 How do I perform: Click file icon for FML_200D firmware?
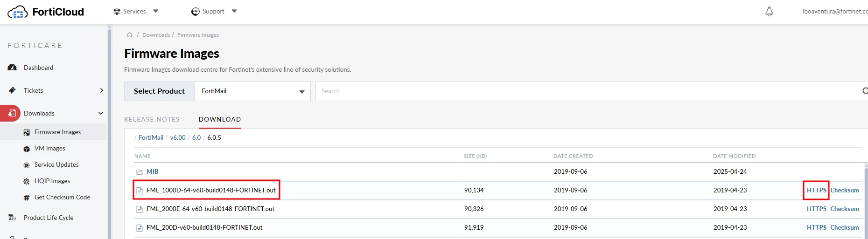click(139, 228)
